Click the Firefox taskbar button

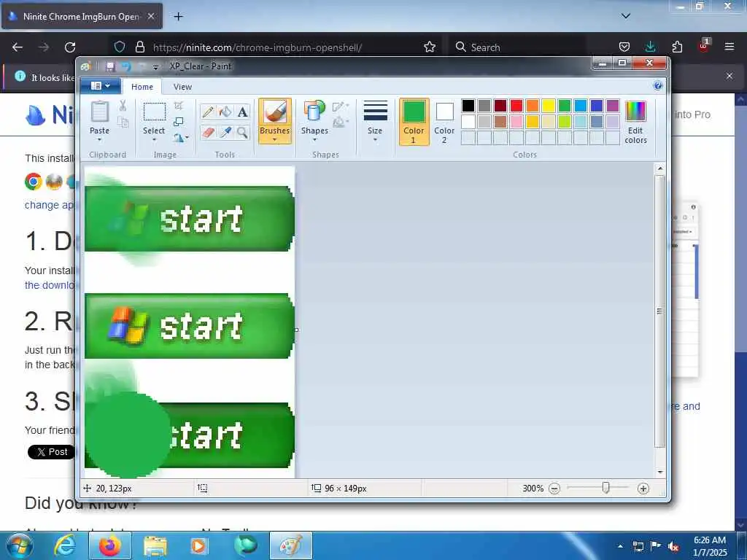point(109,545)
